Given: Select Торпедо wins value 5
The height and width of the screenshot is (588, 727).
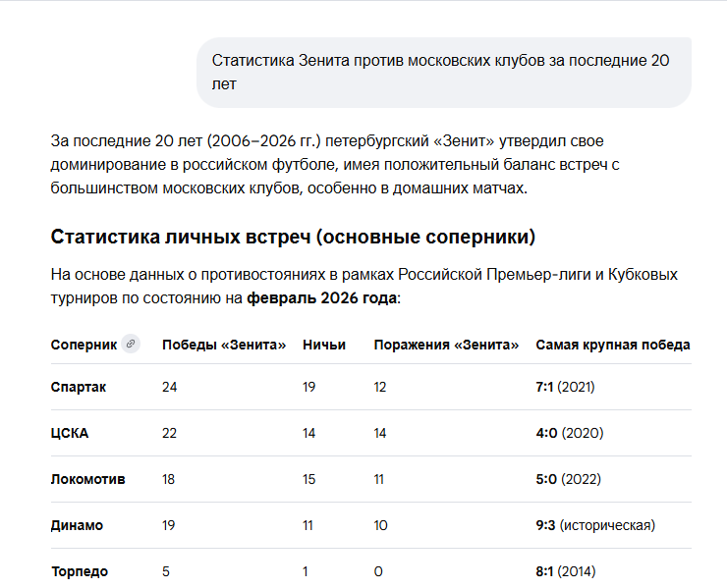Looking at the screenshot, I should pyautogui.click(x=166, y=571).
